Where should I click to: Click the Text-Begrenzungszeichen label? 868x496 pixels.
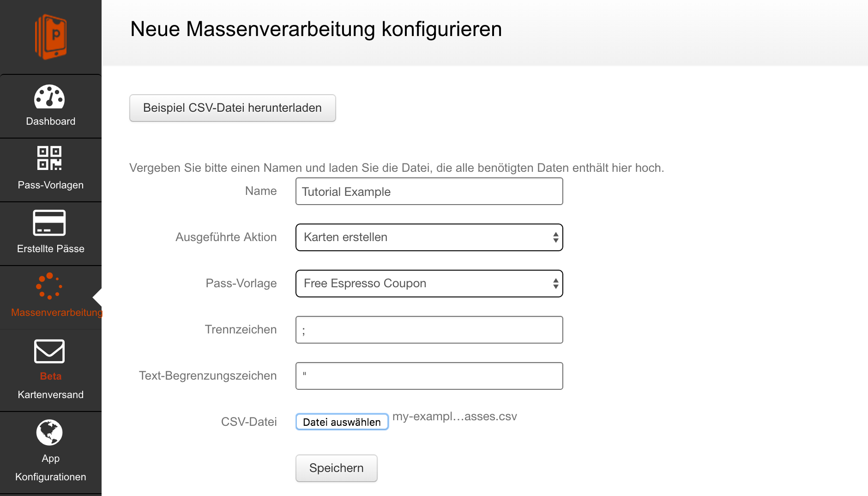208,375
